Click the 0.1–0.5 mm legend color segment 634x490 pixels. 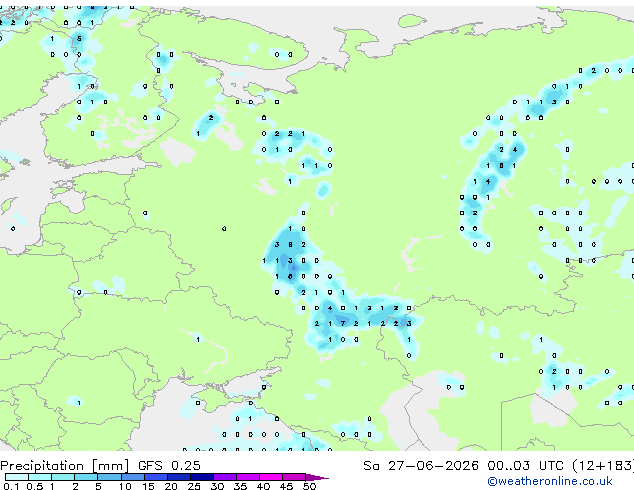pos(17,477)
